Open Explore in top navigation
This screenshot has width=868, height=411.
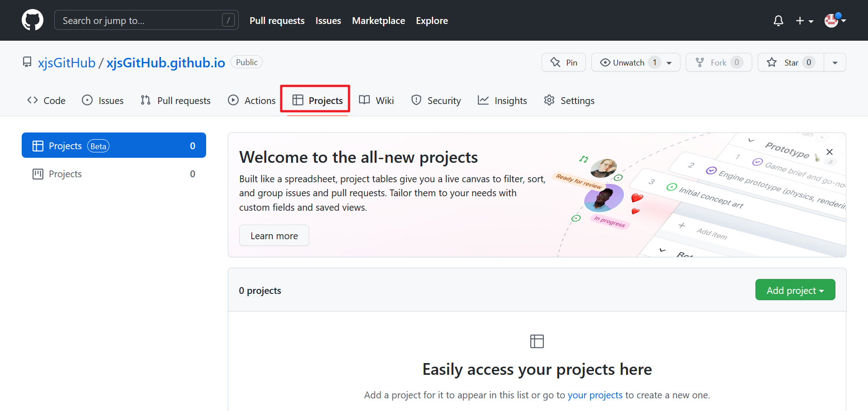(432, 21)
